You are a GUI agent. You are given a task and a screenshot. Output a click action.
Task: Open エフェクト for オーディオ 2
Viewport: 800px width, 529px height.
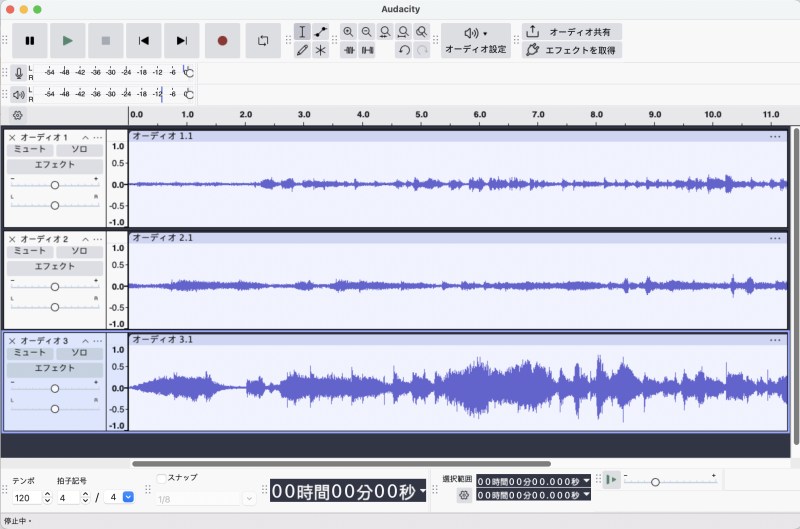[x=55, y=266]
